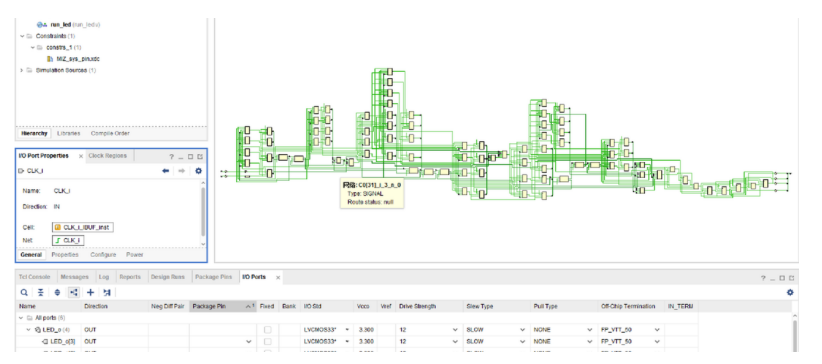Click the plus icon to create I/O port

90,293
